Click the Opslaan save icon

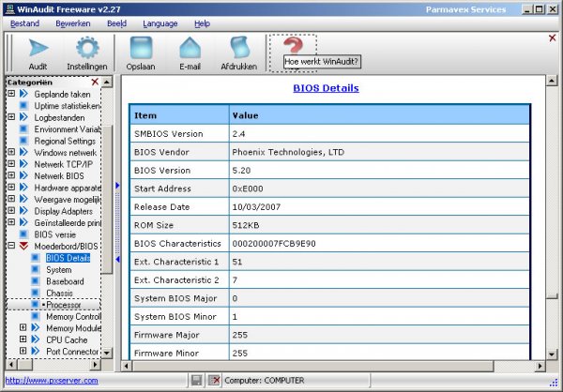click(x=142, y=49)
